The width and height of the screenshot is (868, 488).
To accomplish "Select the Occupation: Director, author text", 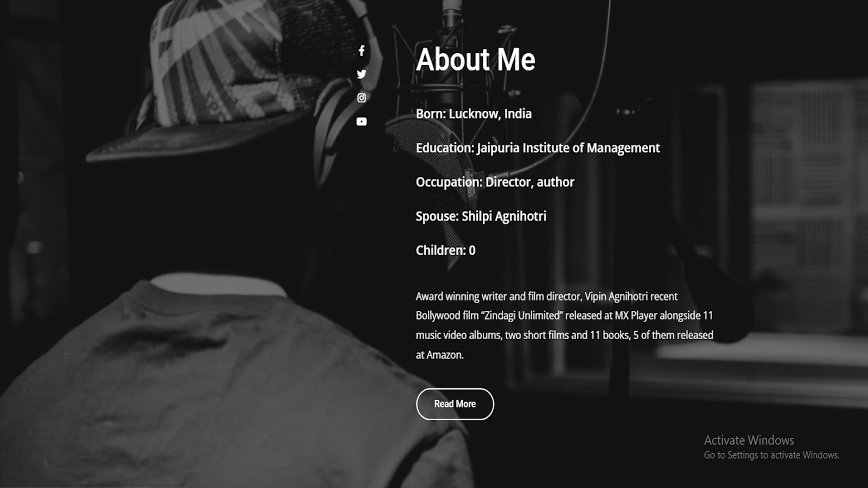I will coord(495,182).
